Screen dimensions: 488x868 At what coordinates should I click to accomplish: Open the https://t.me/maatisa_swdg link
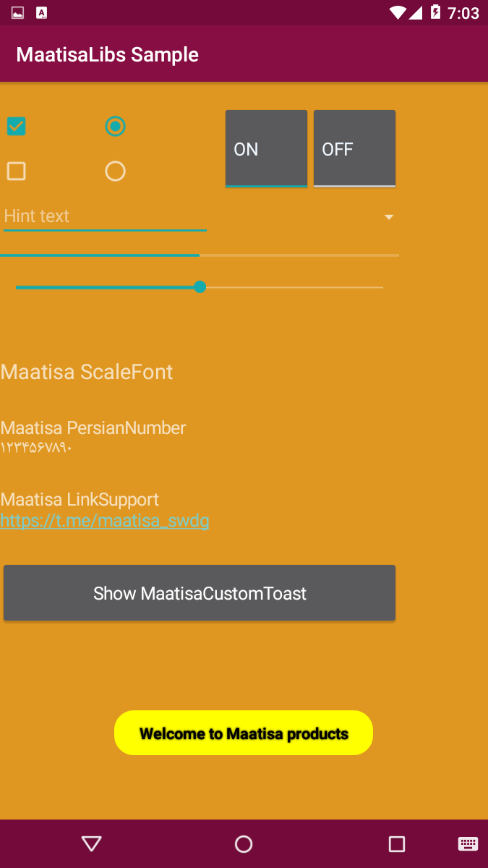pos(105,520)
